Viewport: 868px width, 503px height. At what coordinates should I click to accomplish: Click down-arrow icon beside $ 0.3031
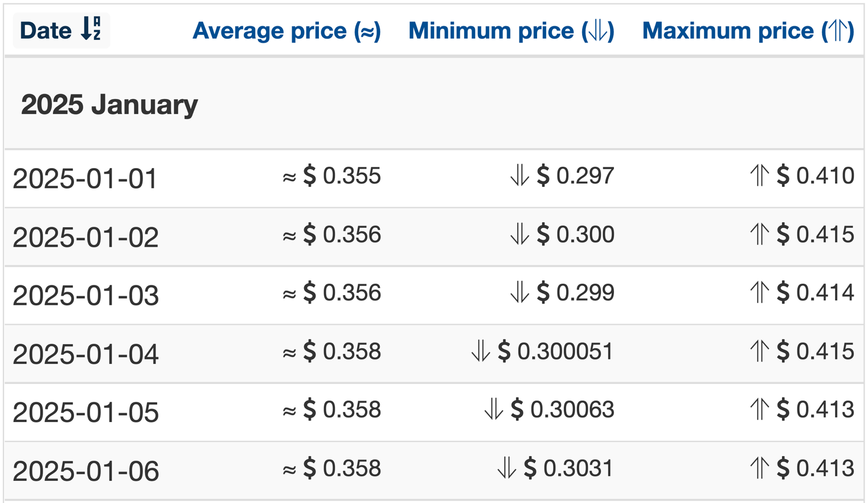(507, 468)
